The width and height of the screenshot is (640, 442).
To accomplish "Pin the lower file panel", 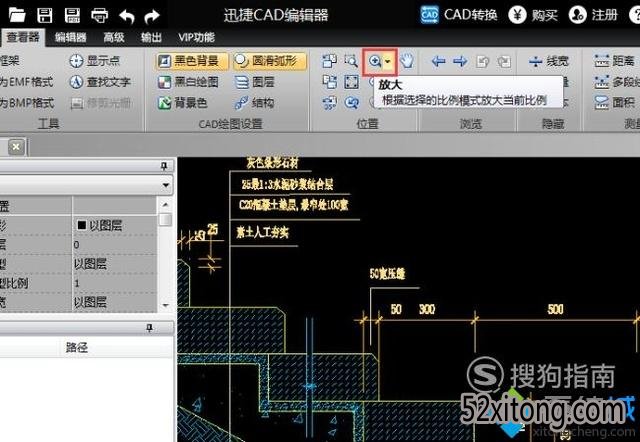I will click(x=150, y=328).
